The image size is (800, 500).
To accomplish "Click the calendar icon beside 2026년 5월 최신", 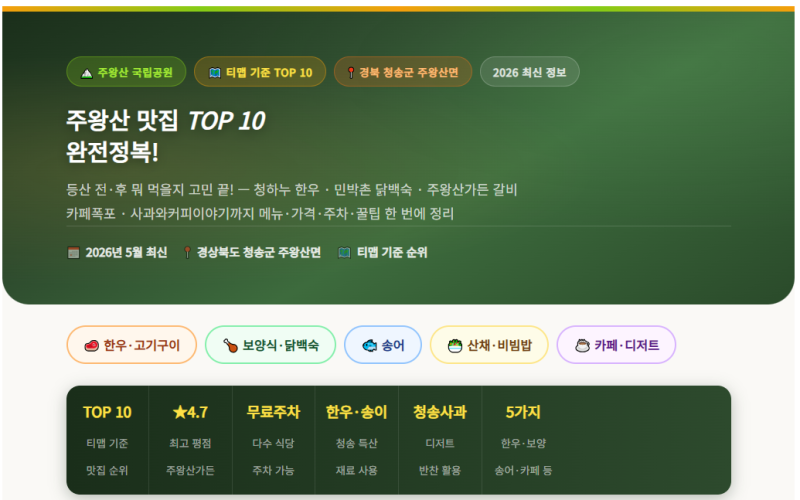I will pos(73,253).
